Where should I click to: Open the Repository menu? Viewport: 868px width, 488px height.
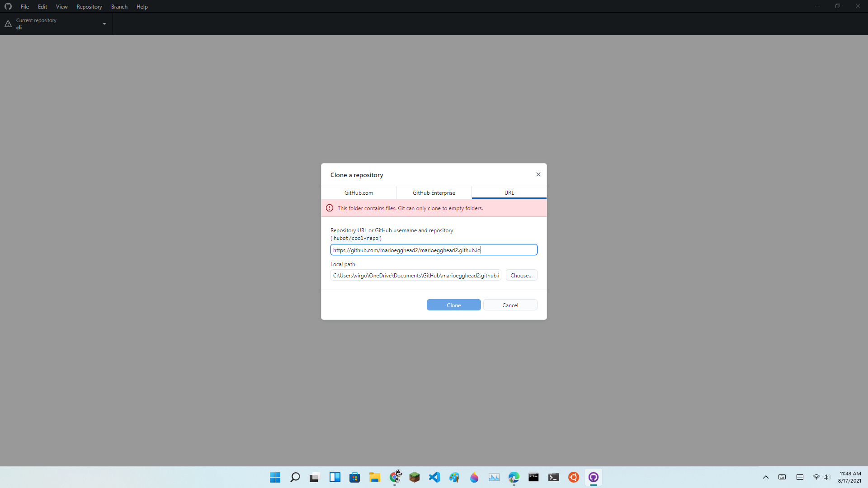[89, 6]
